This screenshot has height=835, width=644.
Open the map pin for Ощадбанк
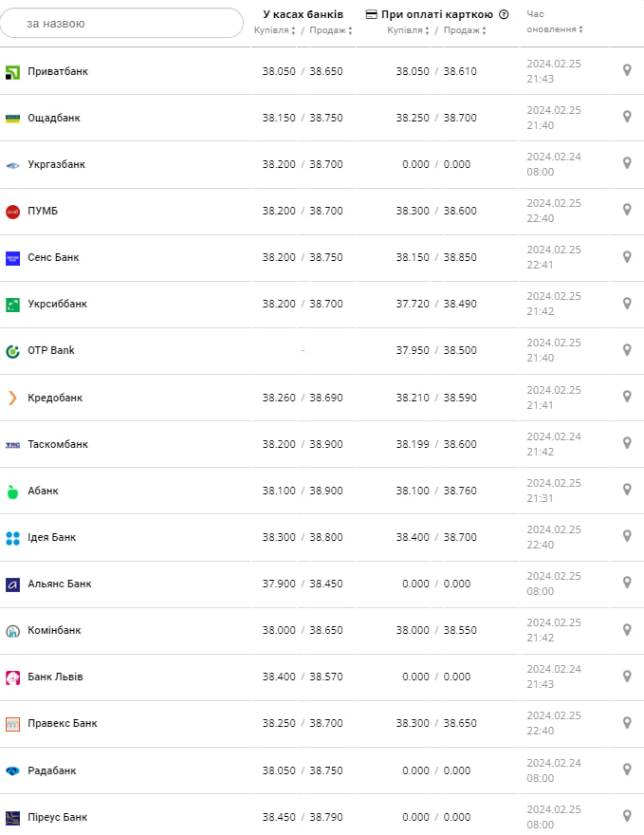pos(627,117)
